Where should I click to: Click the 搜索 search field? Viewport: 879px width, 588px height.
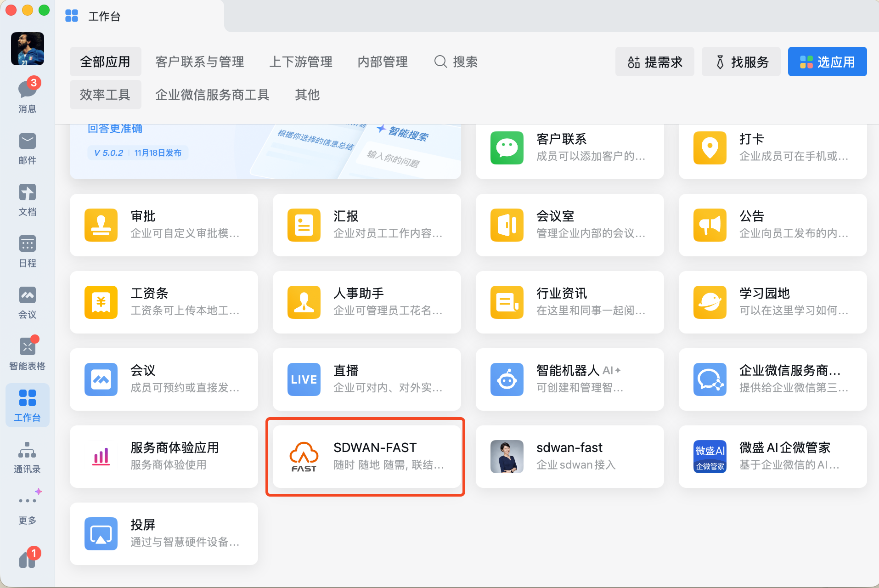click(456, 62)
